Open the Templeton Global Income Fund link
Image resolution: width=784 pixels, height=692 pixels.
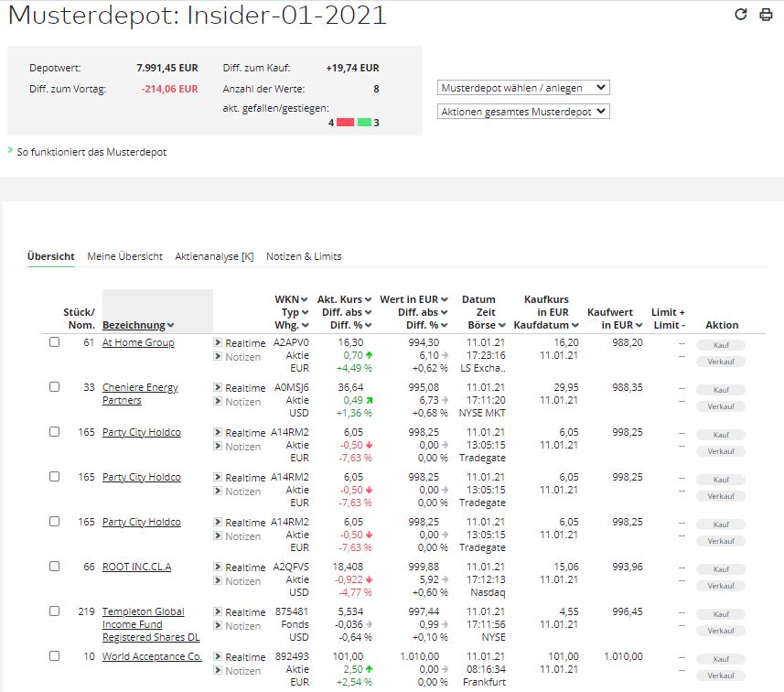coord(151,624)
